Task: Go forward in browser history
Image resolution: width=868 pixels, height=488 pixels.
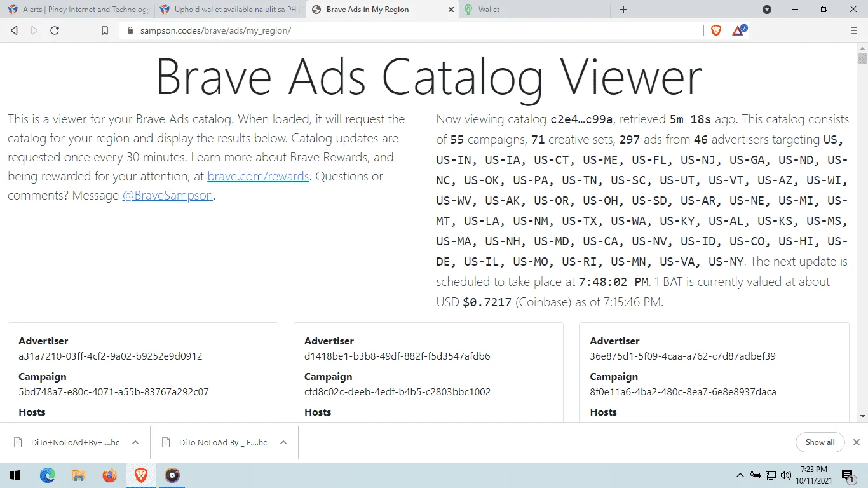Action: coord(34,30)
